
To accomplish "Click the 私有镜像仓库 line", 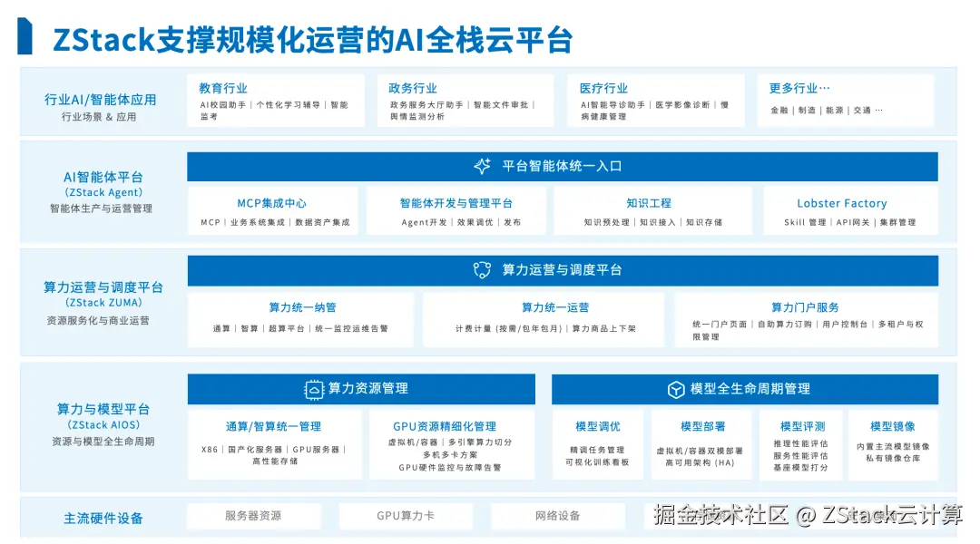I will pos(893,458).
